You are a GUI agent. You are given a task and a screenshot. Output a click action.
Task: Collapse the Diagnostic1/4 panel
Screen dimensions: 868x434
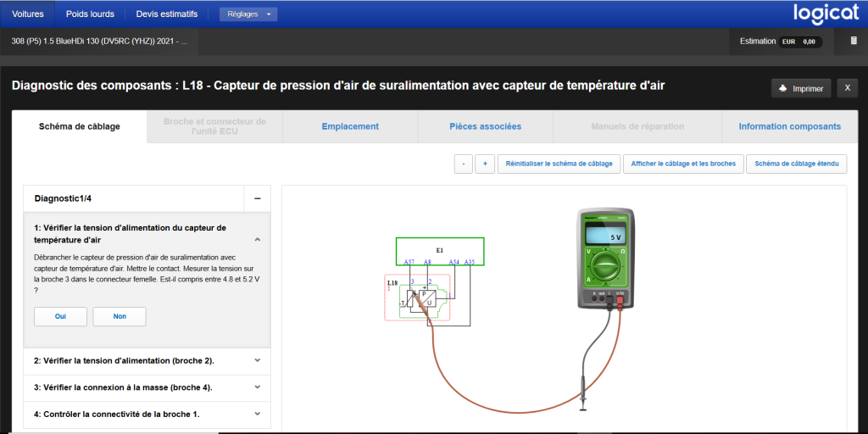click(257, 198)
